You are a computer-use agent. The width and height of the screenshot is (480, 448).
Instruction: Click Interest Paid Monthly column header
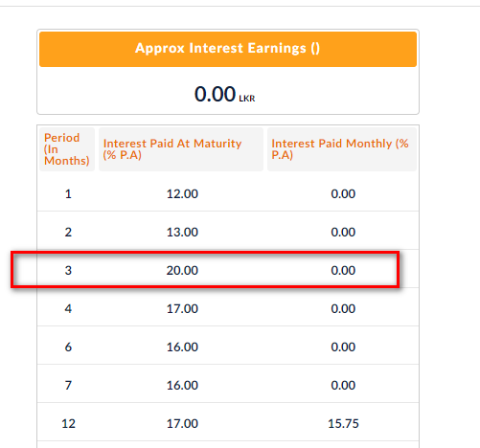pos(342,149)
